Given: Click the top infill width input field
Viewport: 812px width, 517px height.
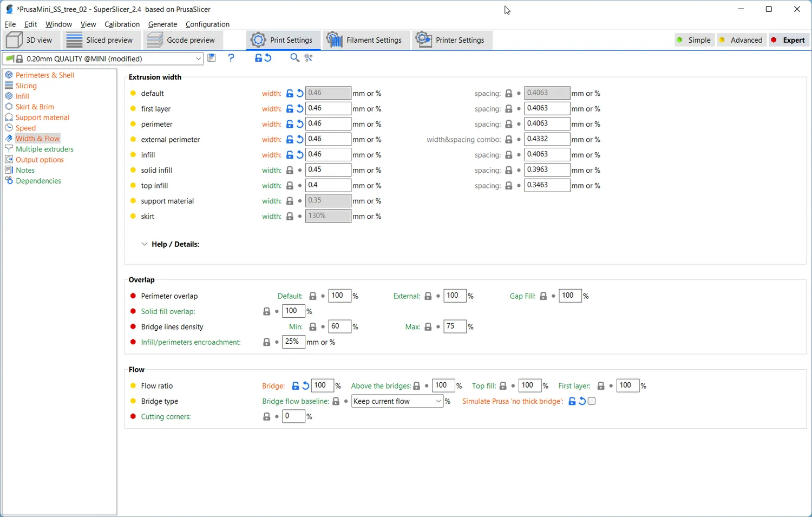Looking at the screenshot, I should 328,185.
